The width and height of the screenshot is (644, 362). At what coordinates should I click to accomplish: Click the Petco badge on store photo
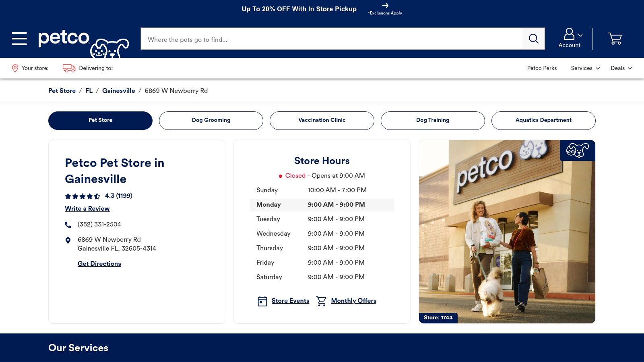coord(577,150)
